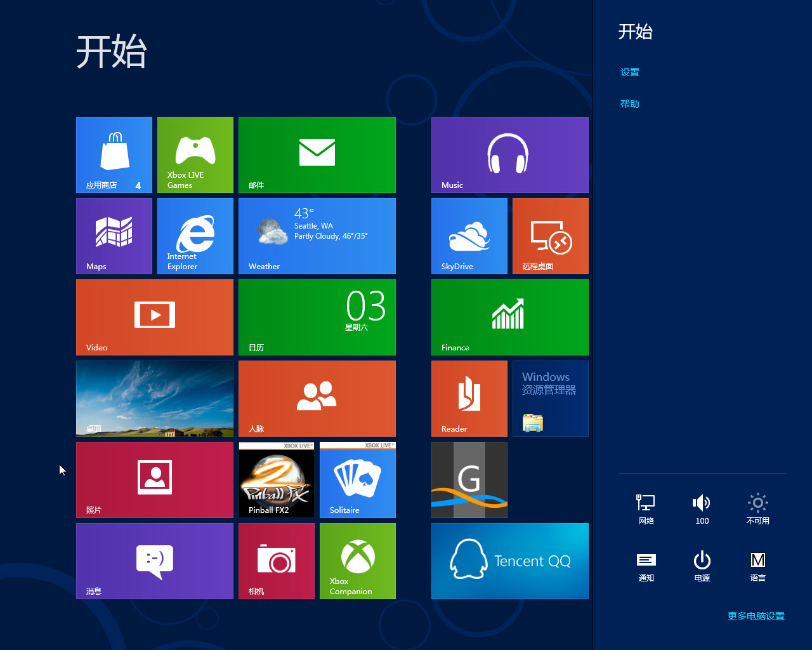The image size is (812, 650).
Task: Click the 不可用 brightness icon
Action: tap(757, 509)
